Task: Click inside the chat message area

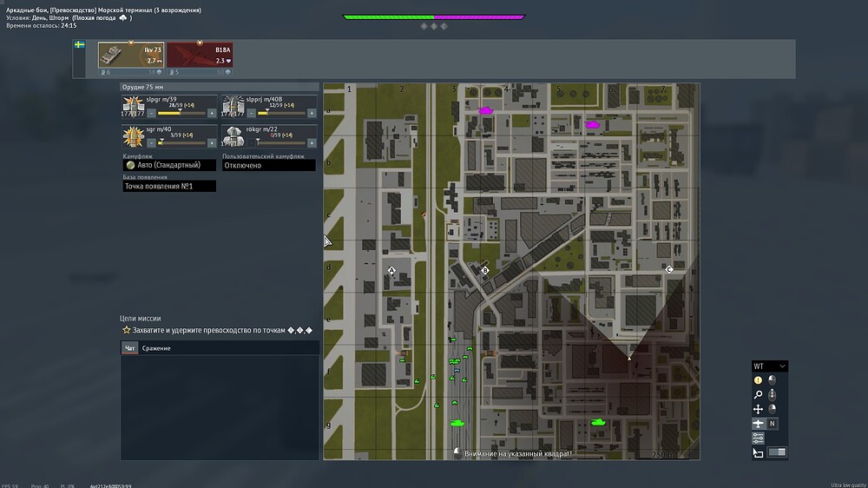Action: tap(220, 407)
